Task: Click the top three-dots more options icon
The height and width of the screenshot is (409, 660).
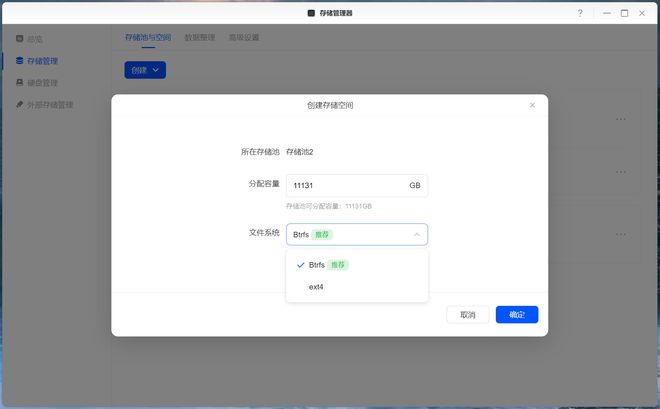Action: coord(620,119)
